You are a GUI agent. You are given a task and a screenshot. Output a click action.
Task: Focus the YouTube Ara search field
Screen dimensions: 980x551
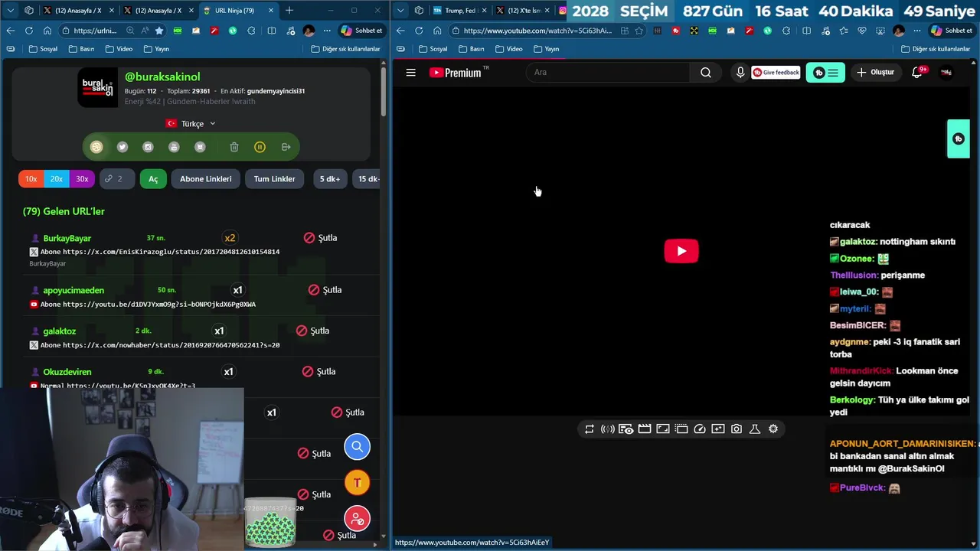609,73
